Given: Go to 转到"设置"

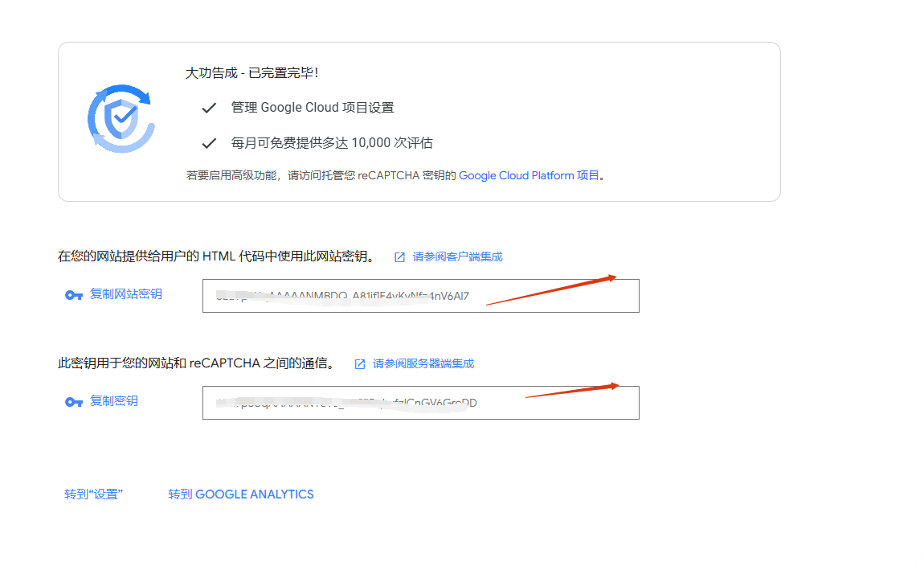Looking at the screenshot, I should 93,494.
